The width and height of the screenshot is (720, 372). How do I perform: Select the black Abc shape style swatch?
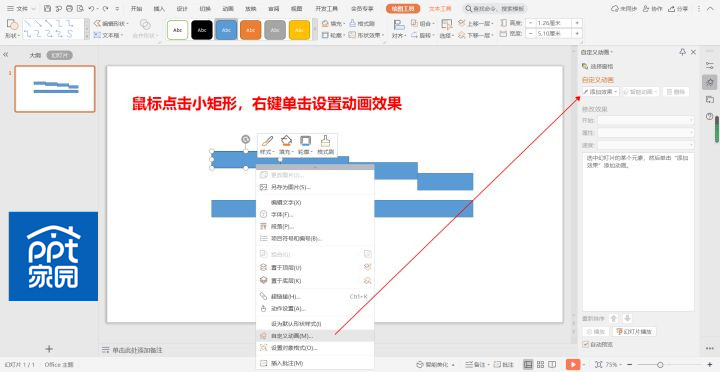202,30
